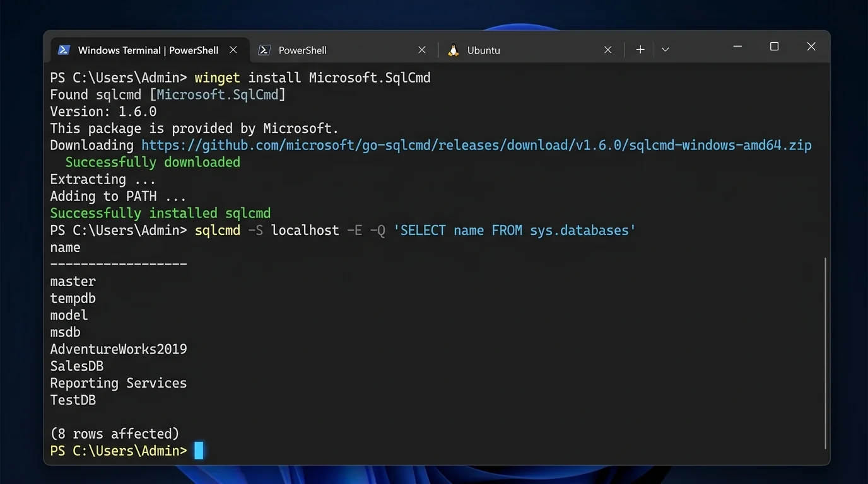Click the 'Version: 1.6.0' line
This screenshot has height=484, width=868.
pos(103,112)
